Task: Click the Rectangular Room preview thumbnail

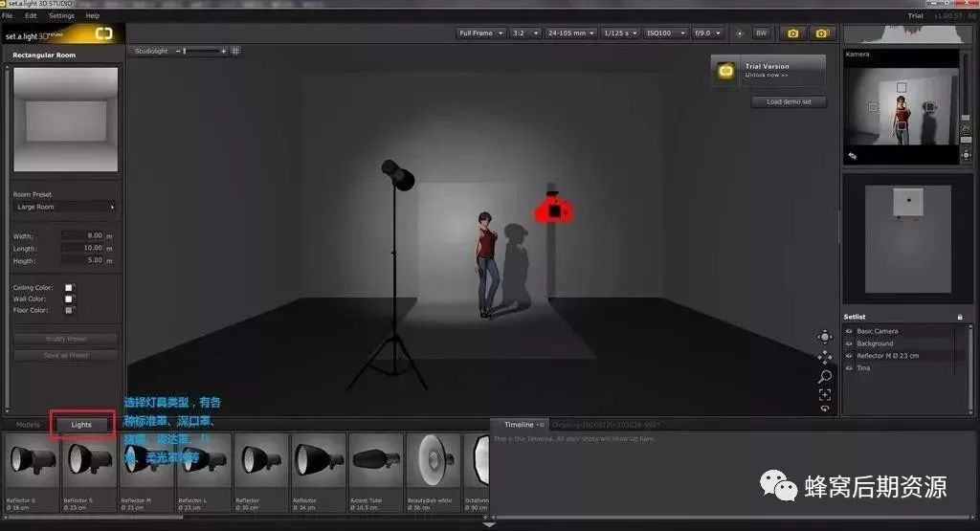Action: [x=66, y=120]
